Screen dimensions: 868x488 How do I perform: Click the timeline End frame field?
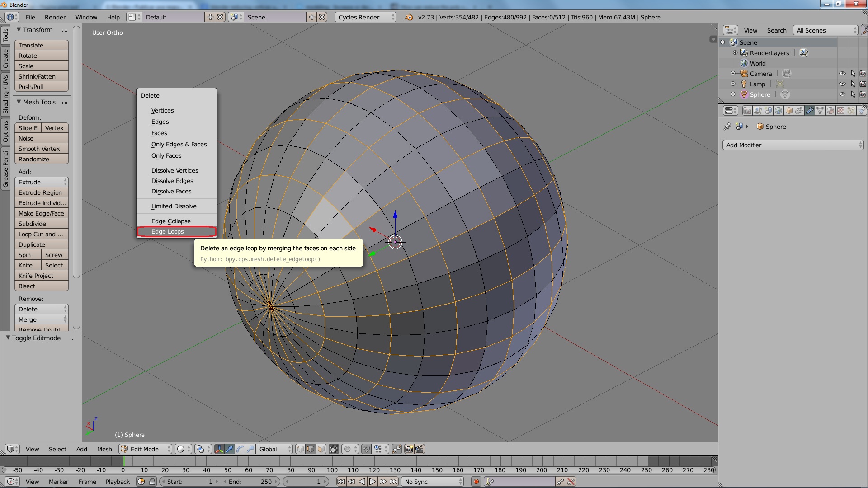[x=250, y=482]
